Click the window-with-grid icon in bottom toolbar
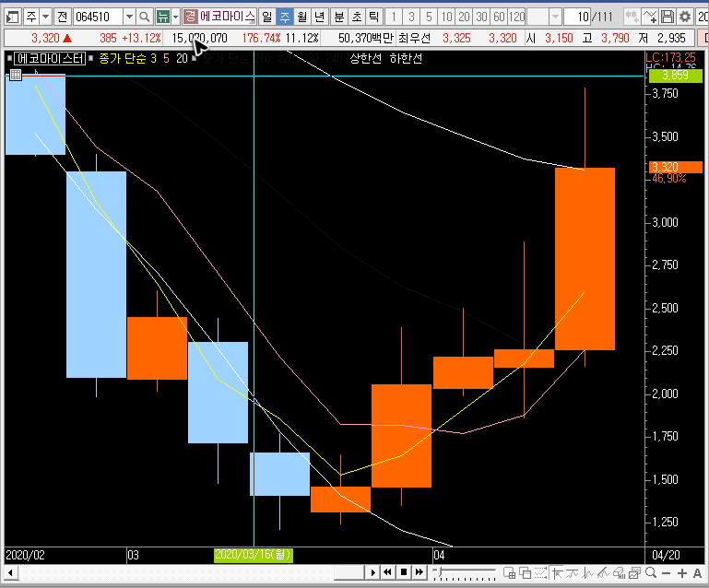 click(510, 573)
